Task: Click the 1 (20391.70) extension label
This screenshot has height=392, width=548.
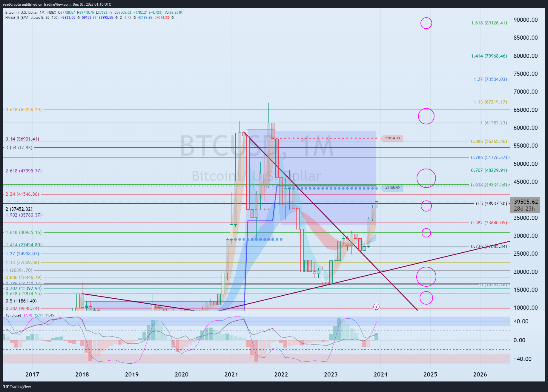Action: point(19,270)
